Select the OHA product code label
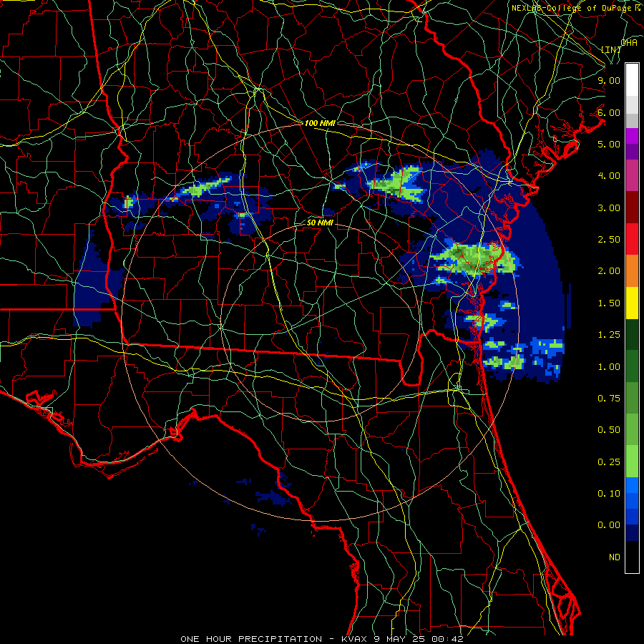 629,43
